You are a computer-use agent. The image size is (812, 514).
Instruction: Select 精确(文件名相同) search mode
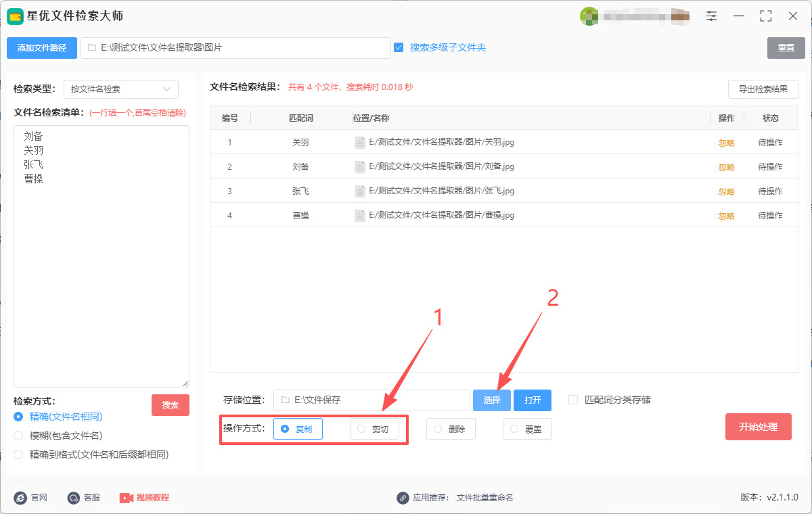click(x=18, y=417)
